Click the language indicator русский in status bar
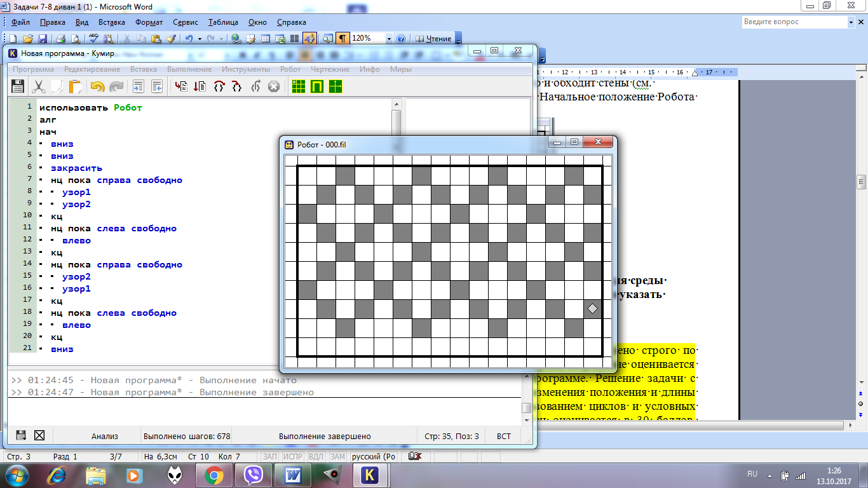868x488 pixels. point(374,457)
